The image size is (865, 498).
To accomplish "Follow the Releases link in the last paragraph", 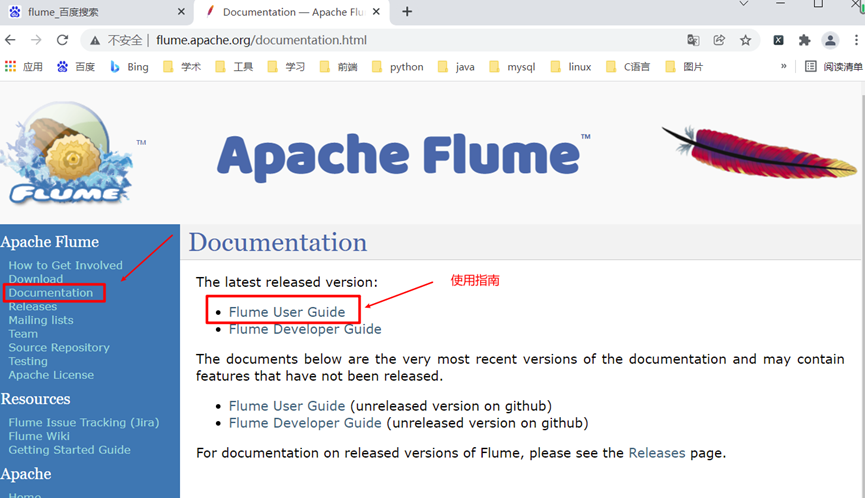I will (x=656, y=453).
